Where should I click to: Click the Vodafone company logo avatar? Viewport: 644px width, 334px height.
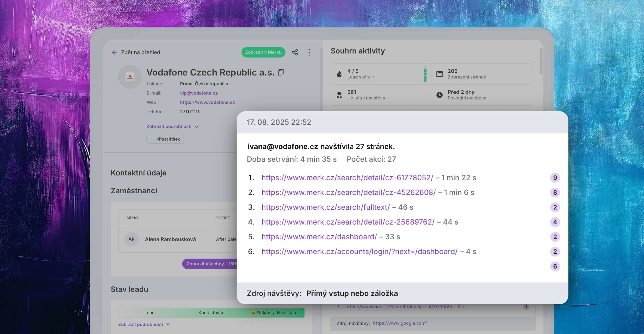tap(130, 77)
